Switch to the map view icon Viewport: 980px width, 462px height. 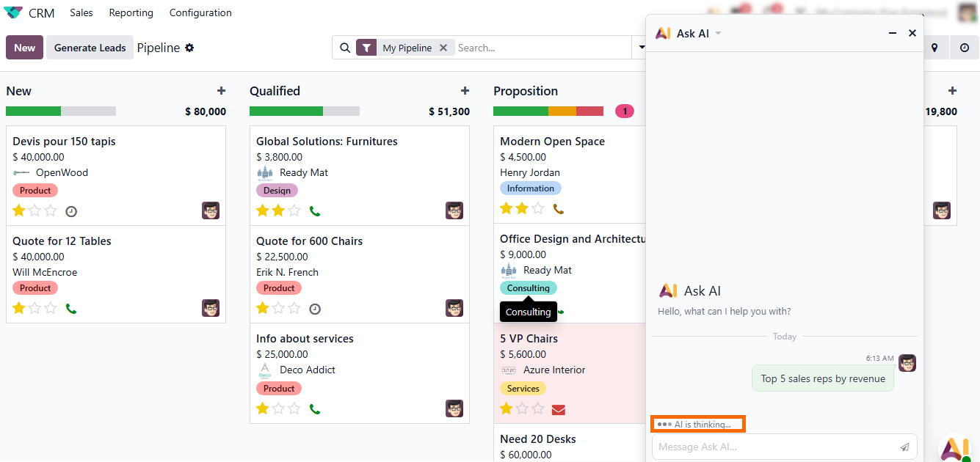pos(934,48)
